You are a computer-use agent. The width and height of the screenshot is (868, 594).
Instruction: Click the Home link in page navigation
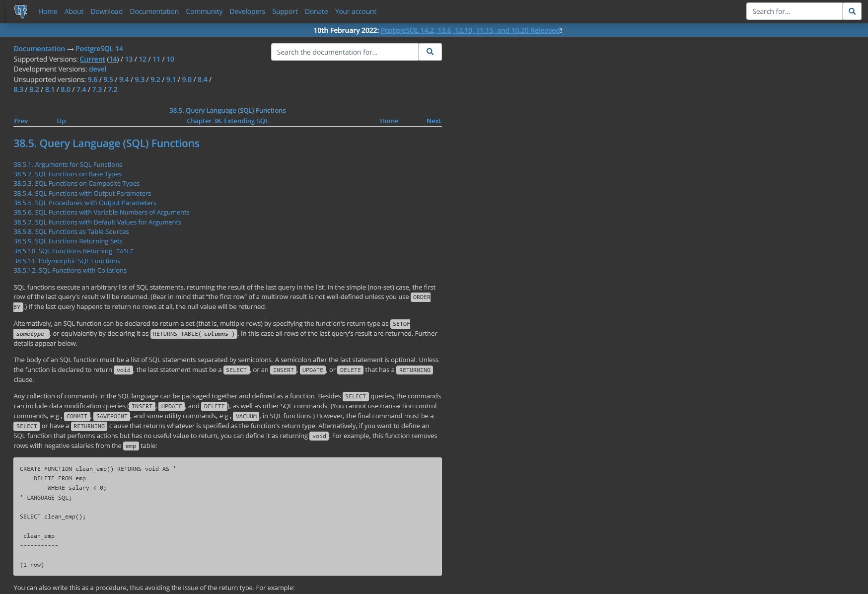(389, 121)
